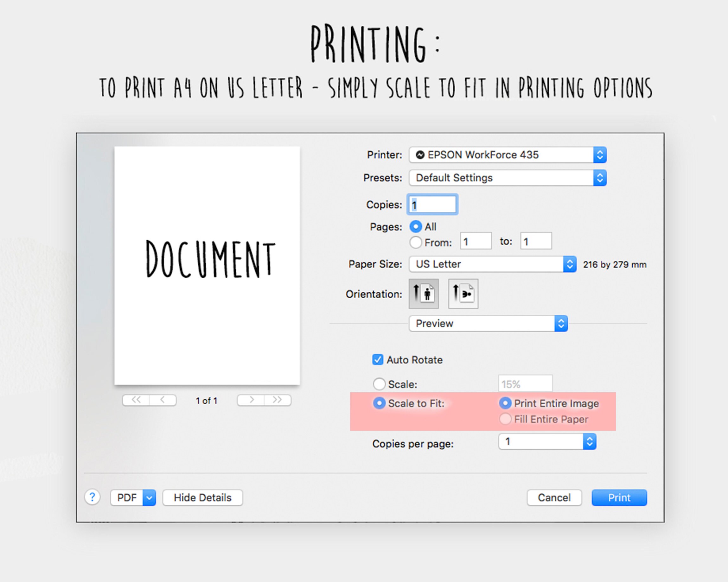
Task: Open the Paper Size US Letter dropdown
Action: tap(493, 264)
